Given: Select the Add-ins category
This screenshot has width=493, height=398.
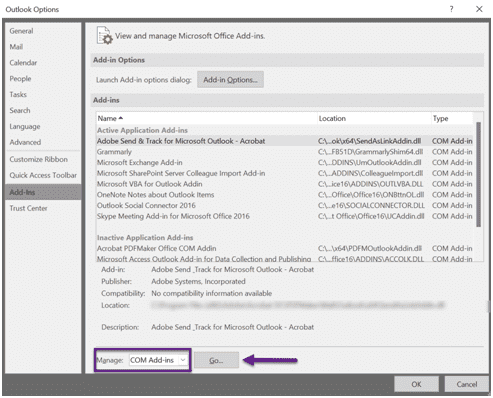Looking at the screenshot, I should tap(43, 192).
